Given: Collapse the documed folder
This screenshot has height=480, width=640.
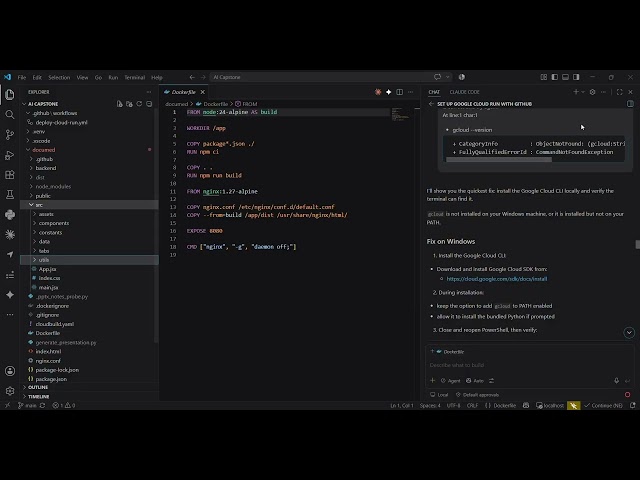Looking at the screenshot, I should click(x=90, y=150).
